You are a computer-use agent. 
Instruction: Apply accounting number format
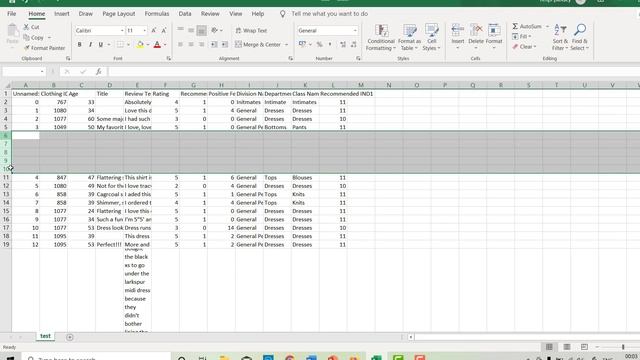[x=302, y=44]
